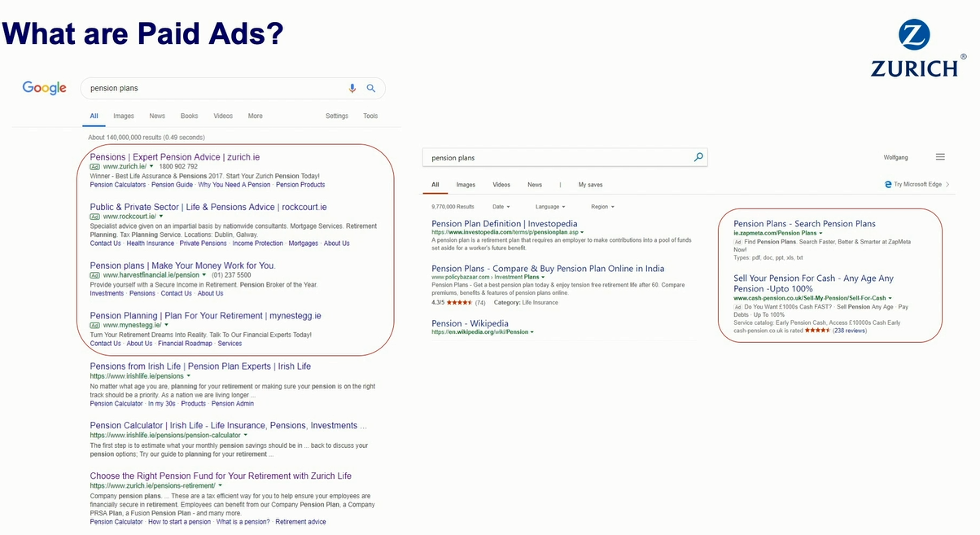Select the Bing Images tab

[x=466, y=185]
